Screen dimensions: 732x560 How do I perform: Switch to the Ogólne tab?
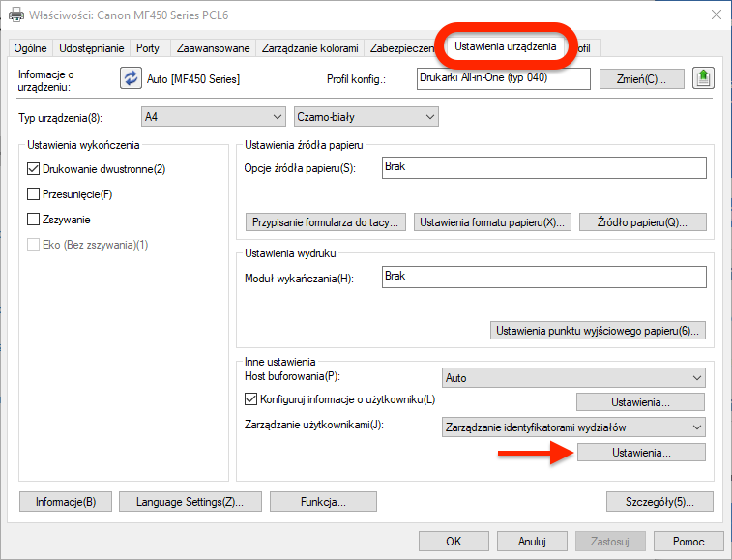tap(31, 48)
